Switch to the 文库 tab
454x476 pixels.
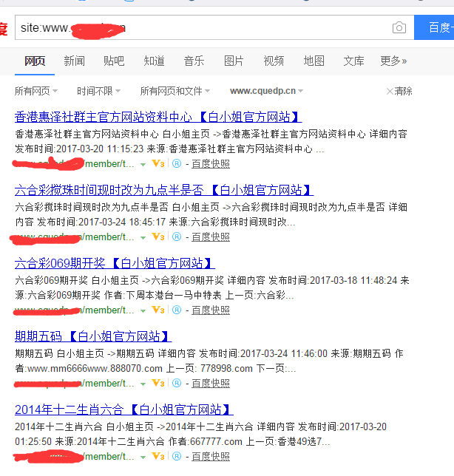353,61
